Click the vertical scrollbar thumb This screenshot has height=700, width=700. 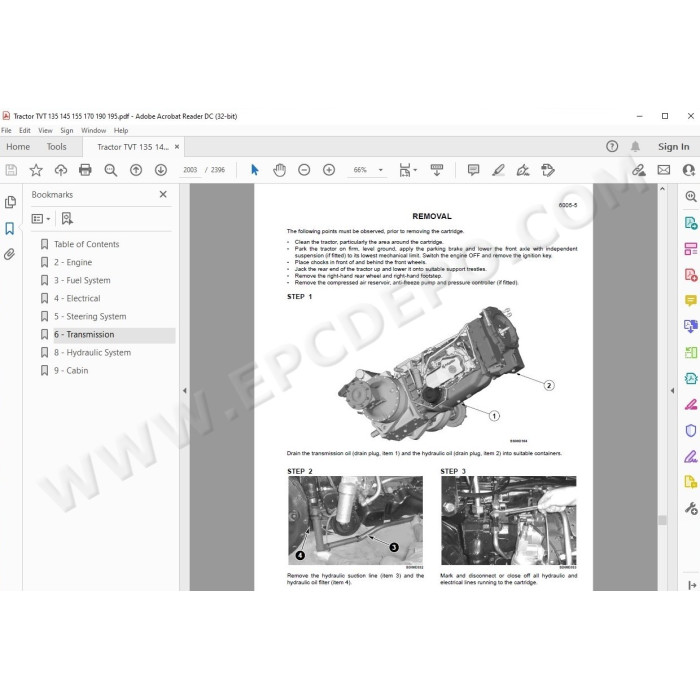point(662,520)
